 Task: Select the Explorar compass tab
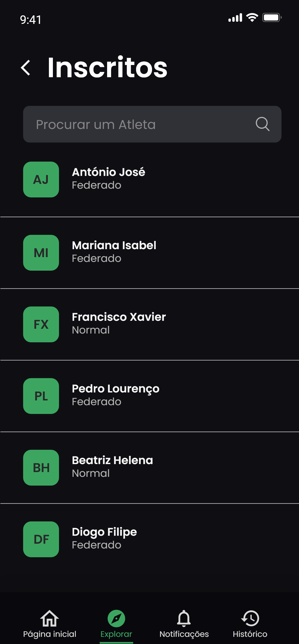(116, 624)
